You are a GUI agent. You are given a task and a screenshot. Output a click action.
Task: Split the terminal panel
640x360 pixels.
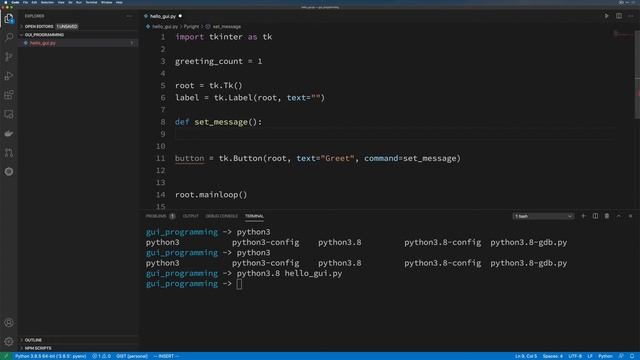click(x=595, y=216)
